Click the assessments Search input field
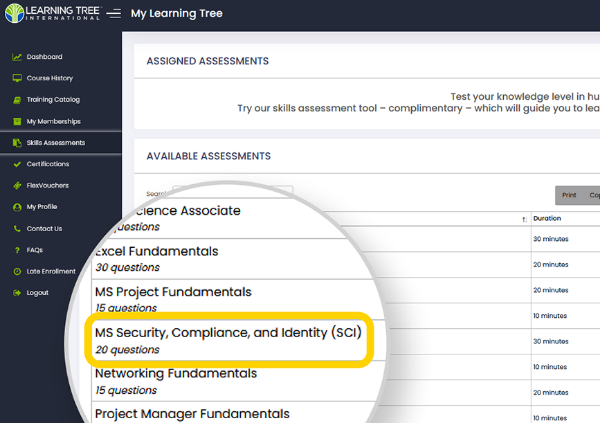 point(233,191)
